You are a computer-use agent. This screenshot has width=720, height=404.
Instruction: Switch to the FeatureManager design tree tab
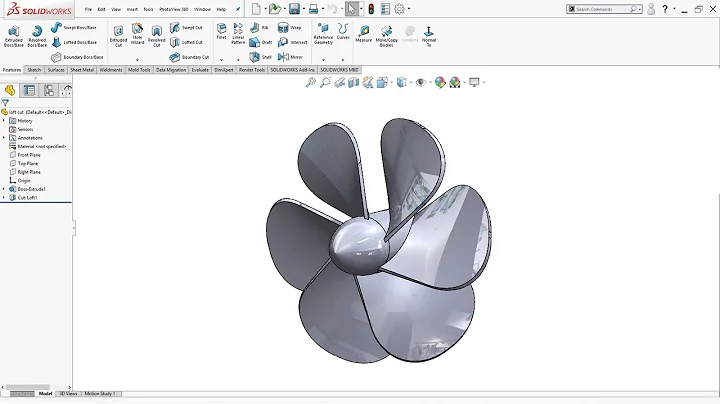coord(10,90)
